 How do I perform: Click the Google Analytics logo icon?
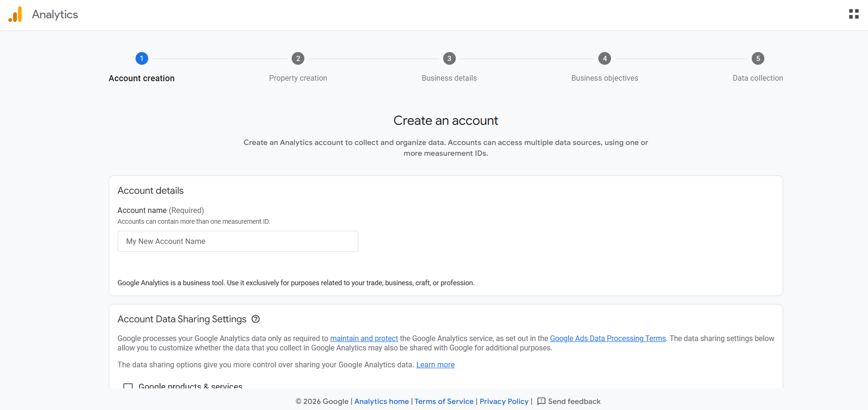[x=15, y=15]
